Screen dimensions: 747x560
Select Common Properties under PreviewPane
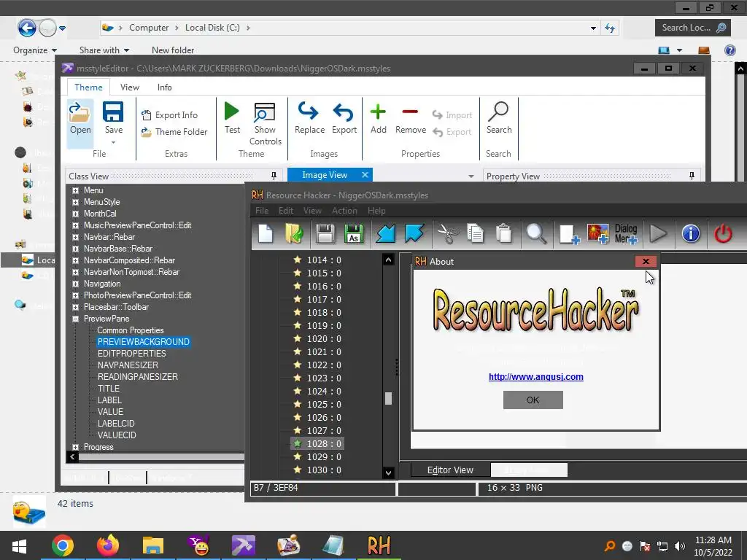coord(130,330)
